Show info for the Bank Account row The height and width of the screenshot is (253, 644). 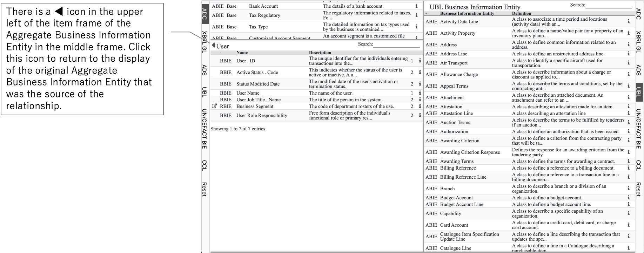[416, 6]
